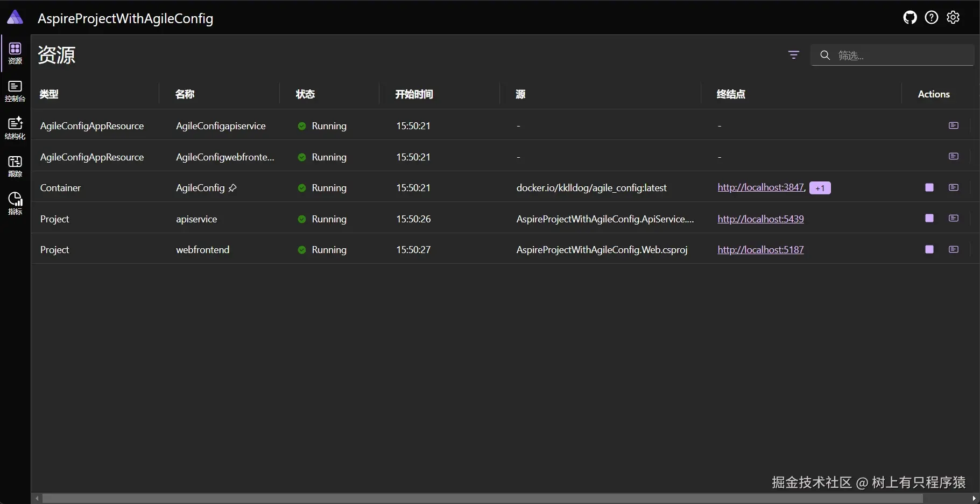The height and width of the screenshot is (504, 980).
Task: Select the AgileConfigapiservice name cell
Action: 221,126
